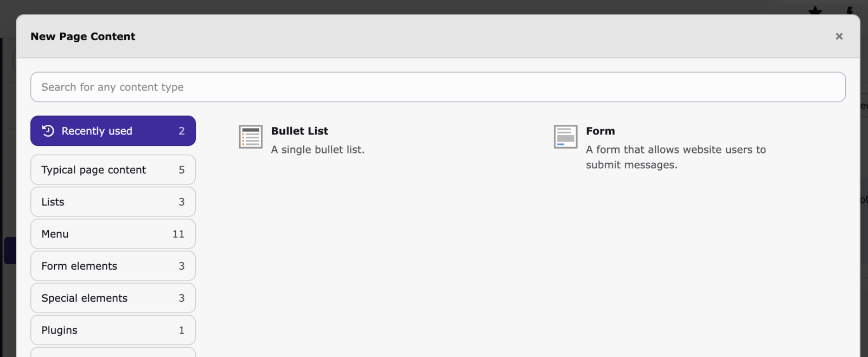
Task: Choose the Bullet List title
Action: (x=299, y=131)
